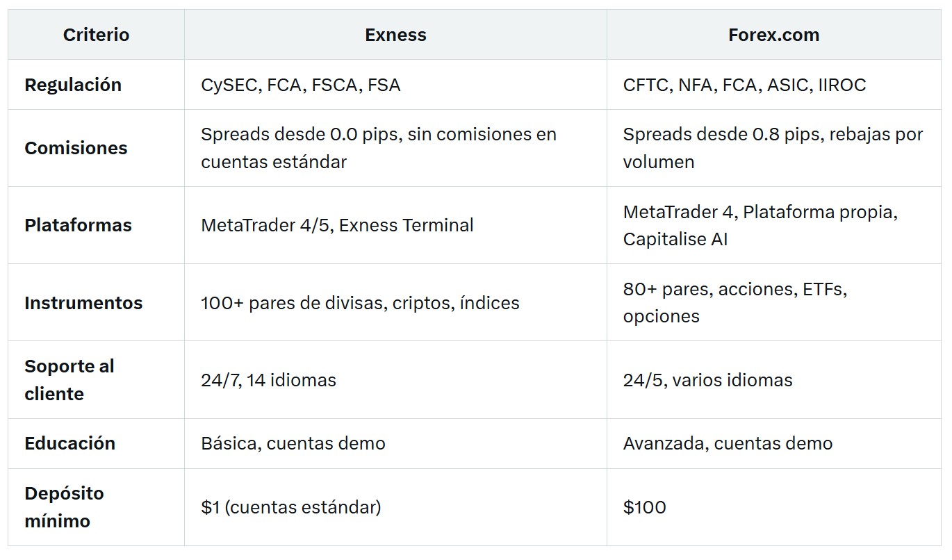Click the Forex.com column header
Screen dimensions: 952x560
click(x=773, y=35)
